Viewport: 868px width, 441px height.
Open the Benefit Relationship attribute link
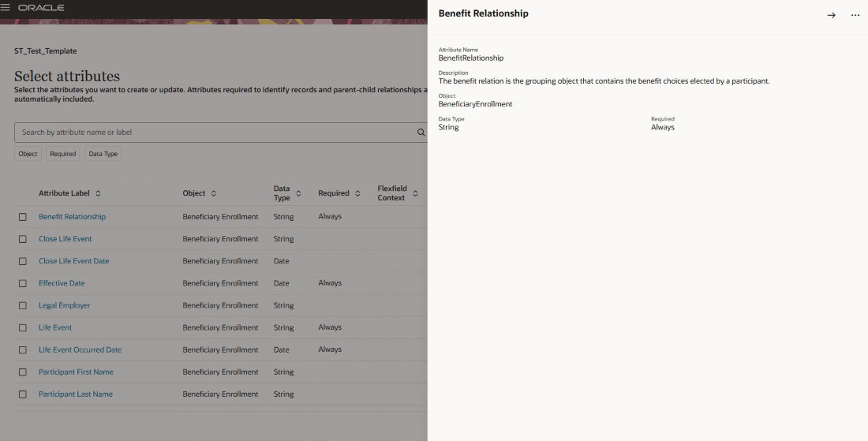tap(72, 217)
